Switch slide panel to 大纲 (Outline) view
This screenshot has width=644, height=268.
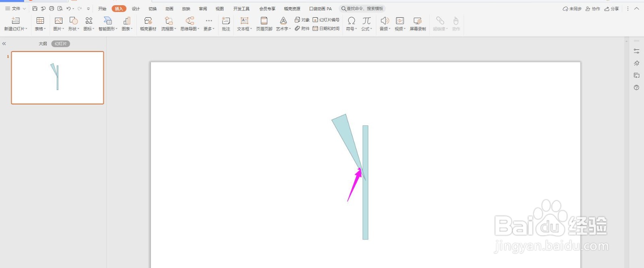click(x=43, y=43)
